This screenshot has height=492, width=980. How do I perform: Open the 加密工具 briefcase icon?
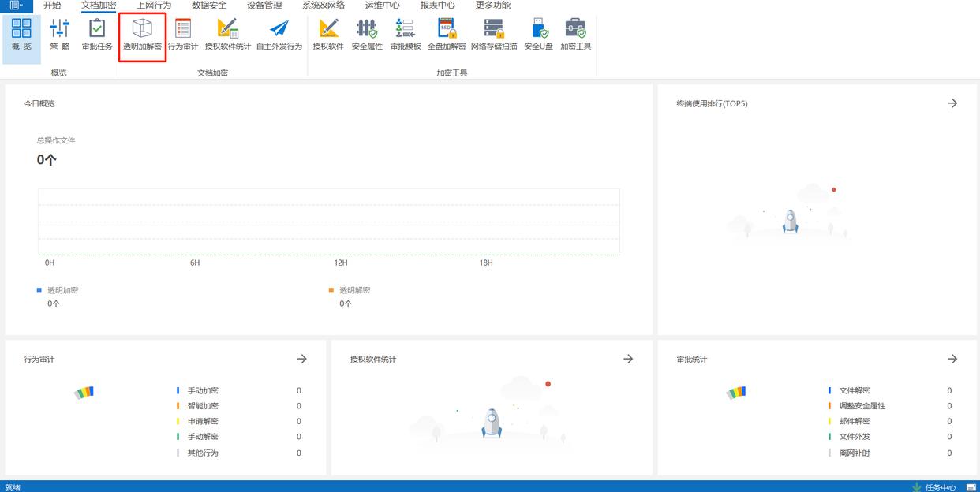576,35
